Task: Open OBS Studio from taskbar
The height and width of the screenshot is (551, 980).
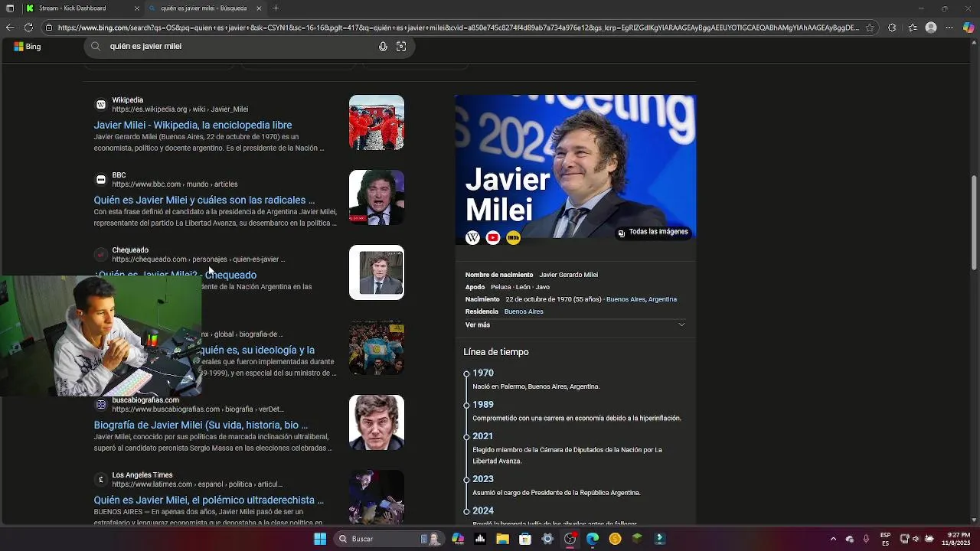Action: (570, 539)
